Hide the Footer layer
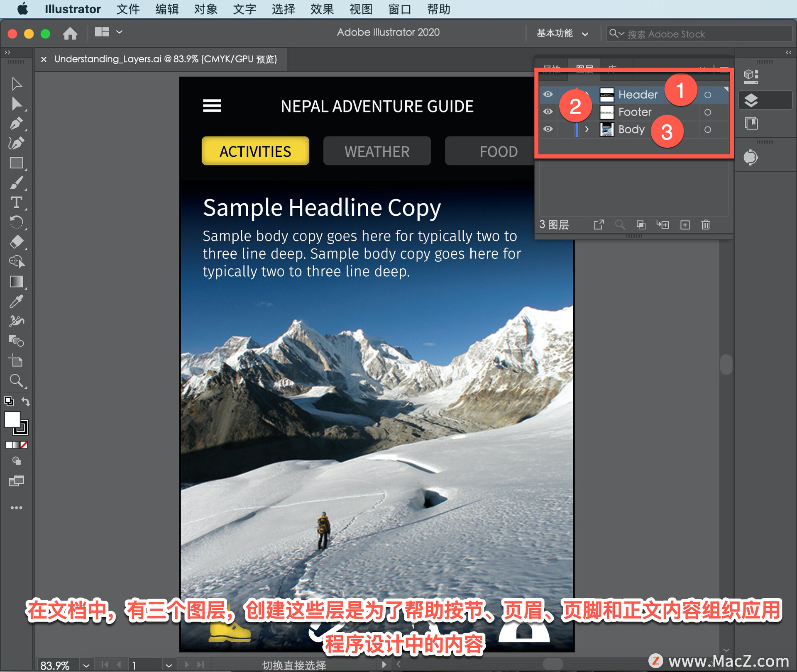This screenshot has height=672, width=797. coord(548,112)
